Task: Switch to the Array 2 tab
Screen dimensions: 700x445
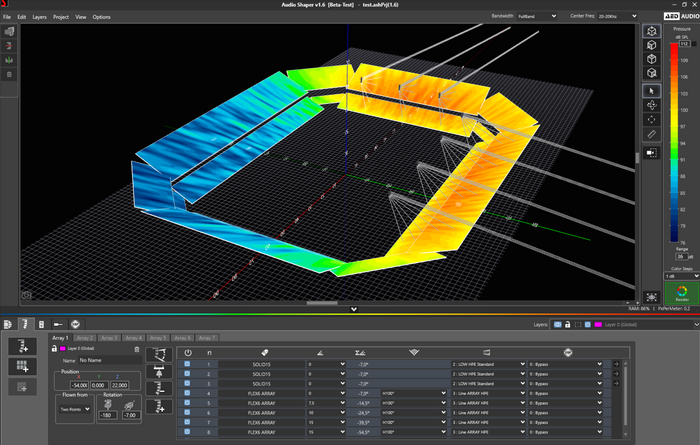Action: point(84,338)
